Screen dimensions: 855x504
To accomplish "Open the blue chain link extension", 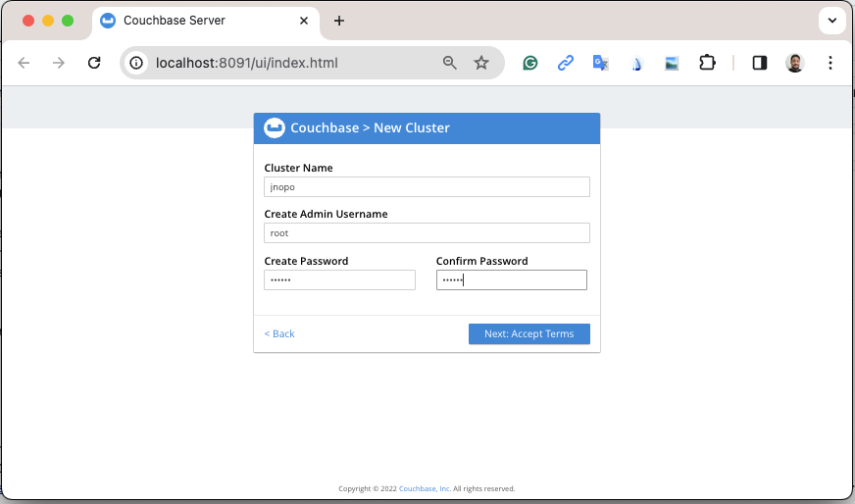I will pyautogui.click(x=566, y=63).
